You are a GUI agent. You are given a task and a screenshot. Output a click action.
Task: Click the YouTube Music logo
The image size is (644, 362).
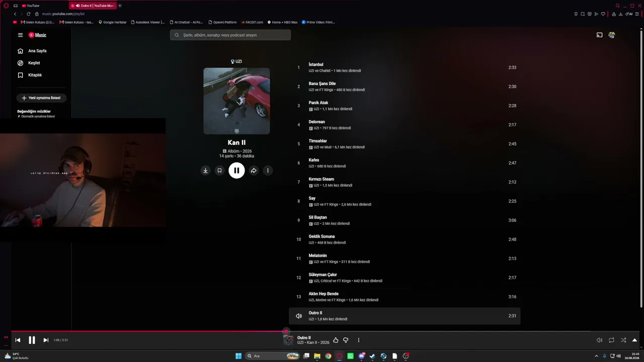tap(37, 35)
